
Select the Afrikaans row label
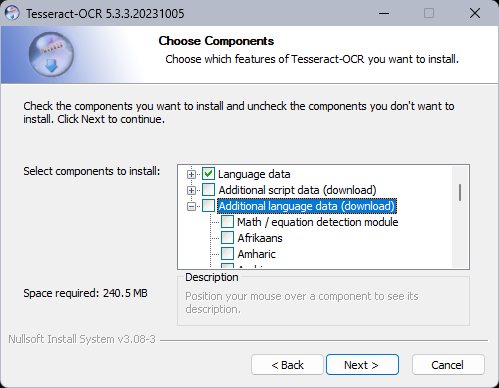[x=260, y=238]
